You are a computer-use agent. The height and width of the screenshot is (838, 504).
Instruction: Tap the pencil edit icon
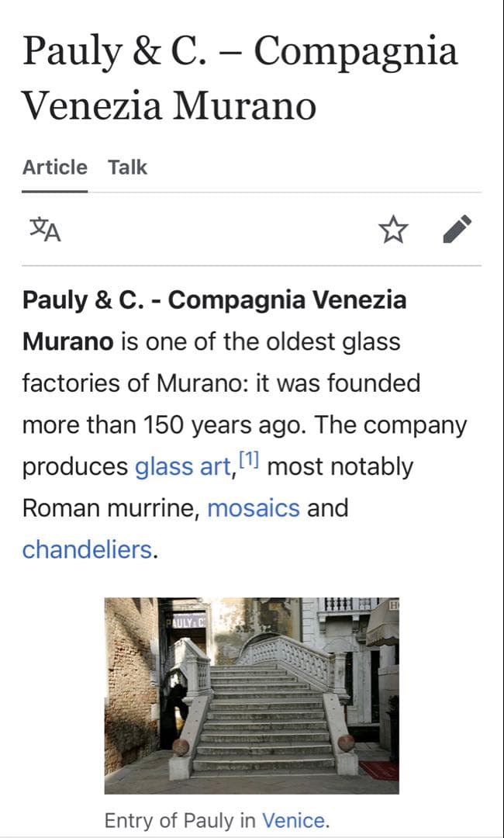click(457, 230)
